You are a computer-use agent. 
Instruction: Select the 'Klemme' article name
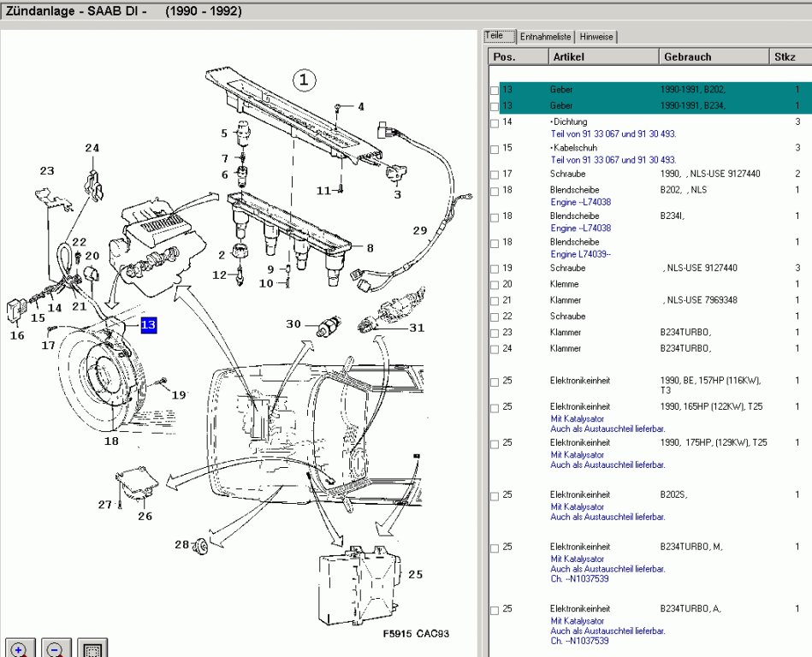[564, 284]
